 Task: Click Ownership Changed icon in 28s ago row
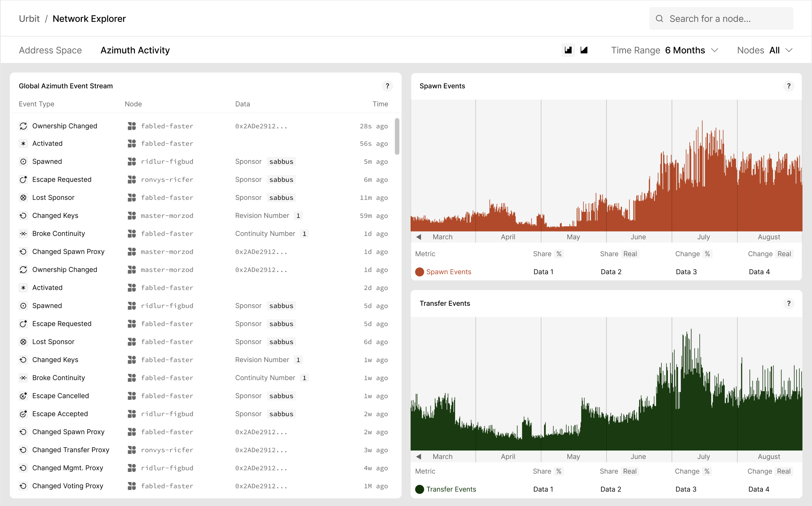[23, 126]
